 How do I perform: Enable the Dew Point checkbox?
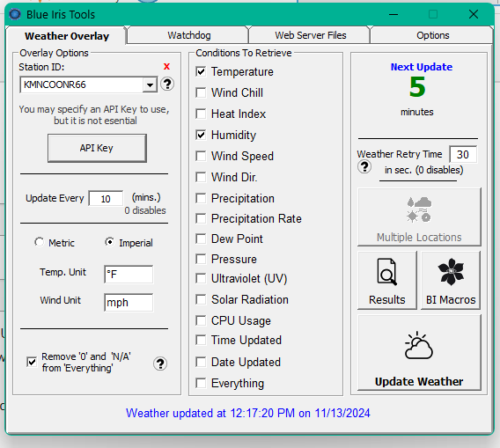coord(201,239)
